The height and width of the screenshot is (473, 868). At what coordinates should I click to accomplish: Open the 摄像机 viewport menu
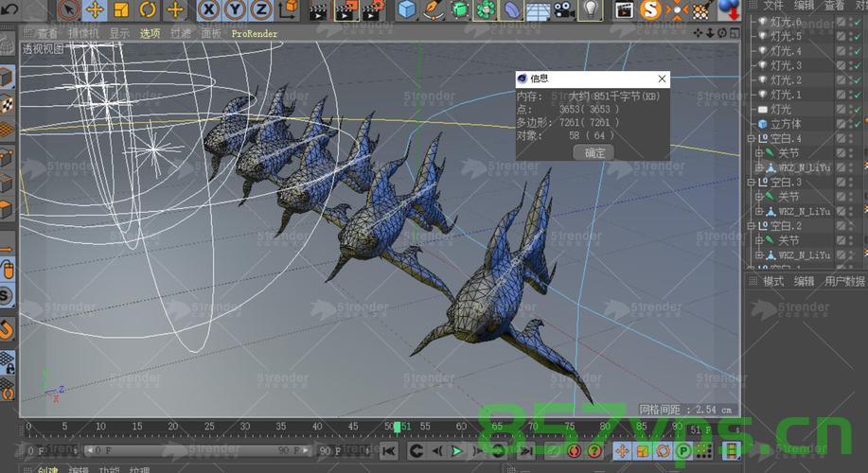click(x=83, y=34)
